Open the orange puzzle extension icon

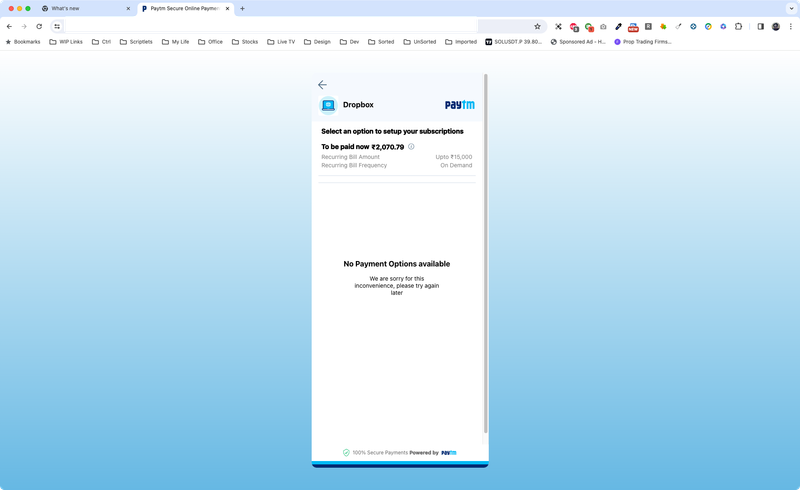coord(663,27)
